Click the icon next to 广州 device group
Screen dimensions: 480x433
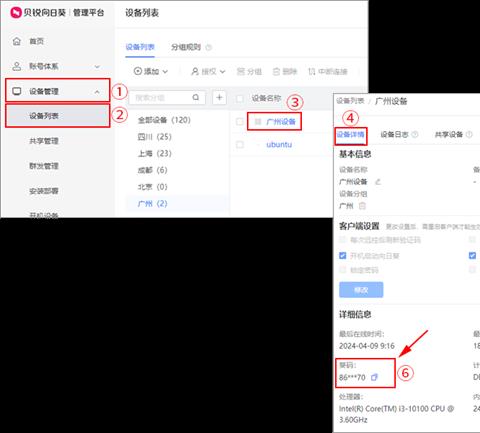pos(362,206)
